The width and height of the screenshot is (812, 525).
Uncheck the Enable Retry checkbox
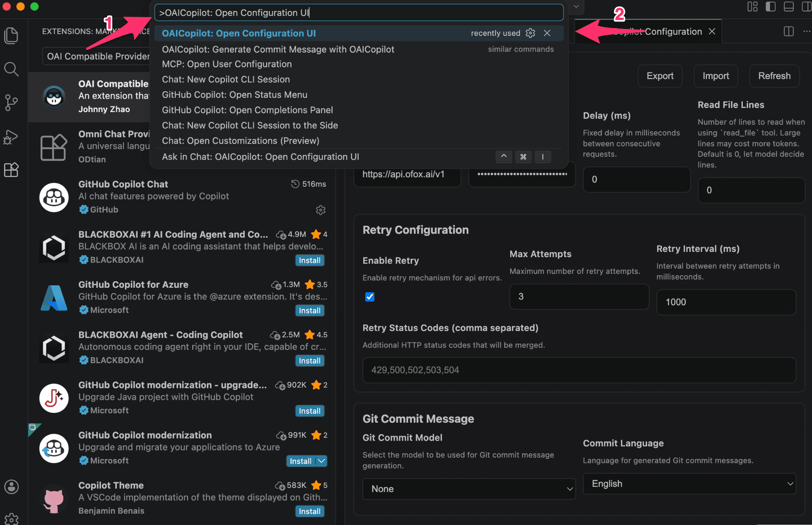(370, 297)
